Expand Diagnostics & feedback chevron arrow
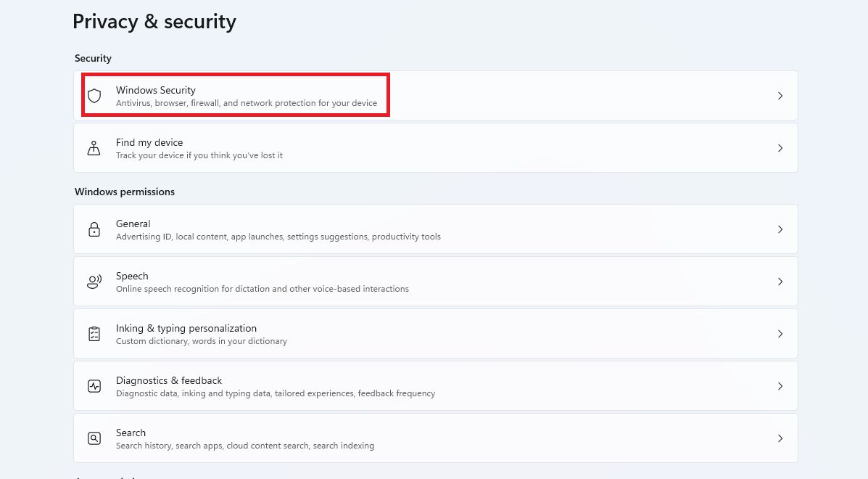This screenshot has width=868, height=479. pyautogui.click(x=780, y=386)
